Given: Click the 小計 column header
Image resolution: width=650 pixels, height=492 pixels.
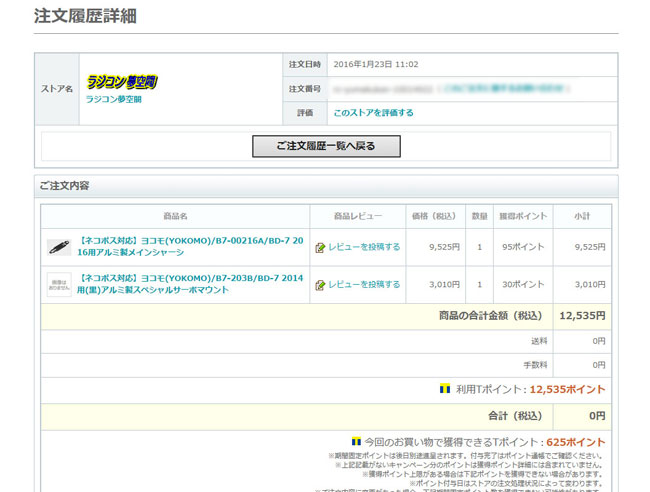Looking at the screenshot, I should tap(582, 216).
